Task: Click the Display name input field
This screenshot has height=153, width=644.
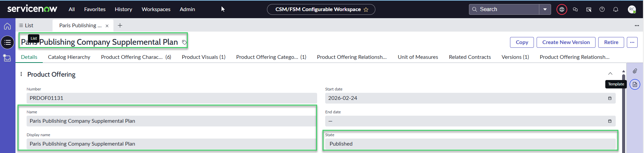Action: coord(171,144)
